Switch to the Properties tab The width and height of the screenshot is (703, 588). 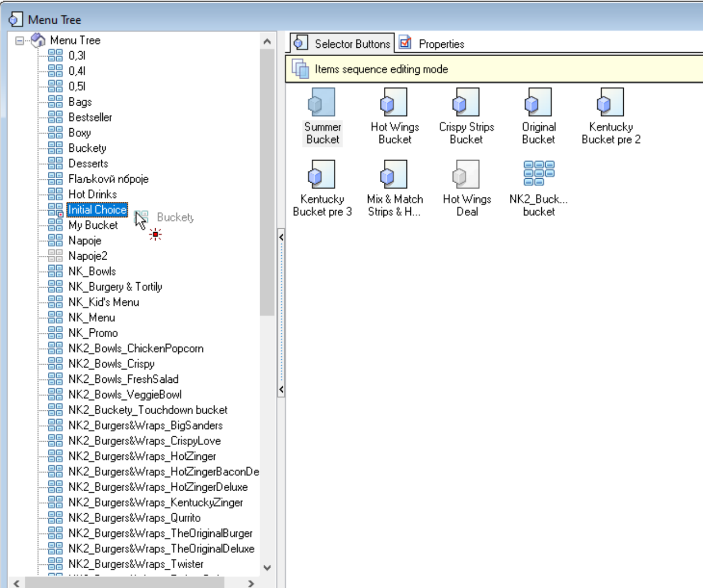pyautogui.click(x=432, y=43)
